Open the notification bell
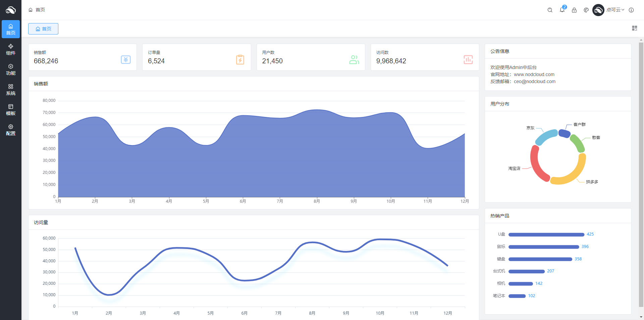 point(562,10)
